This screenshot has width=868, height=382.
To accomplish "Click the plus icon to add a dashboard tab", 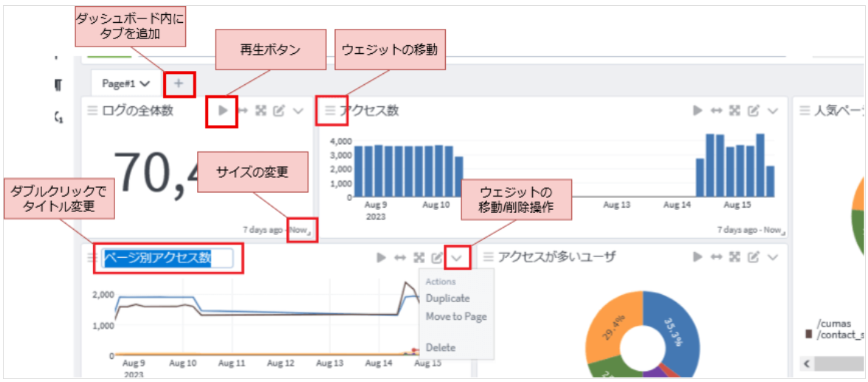I will click(x=179, y=83).
